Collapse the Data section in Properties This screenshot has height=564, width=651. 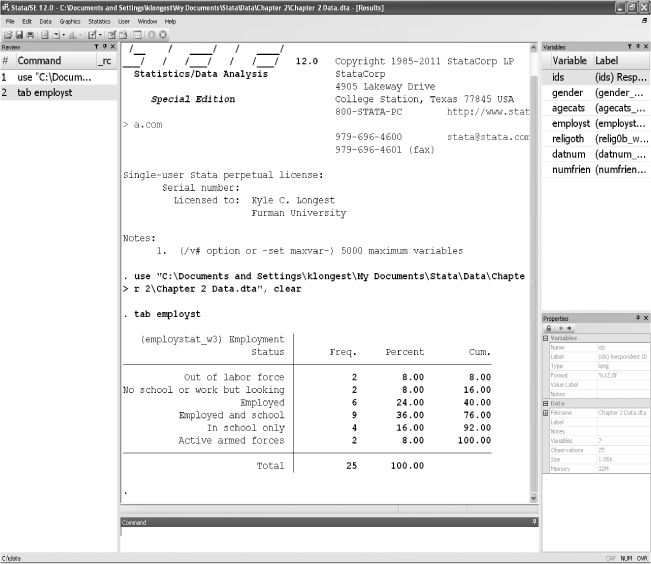[545, 403]
